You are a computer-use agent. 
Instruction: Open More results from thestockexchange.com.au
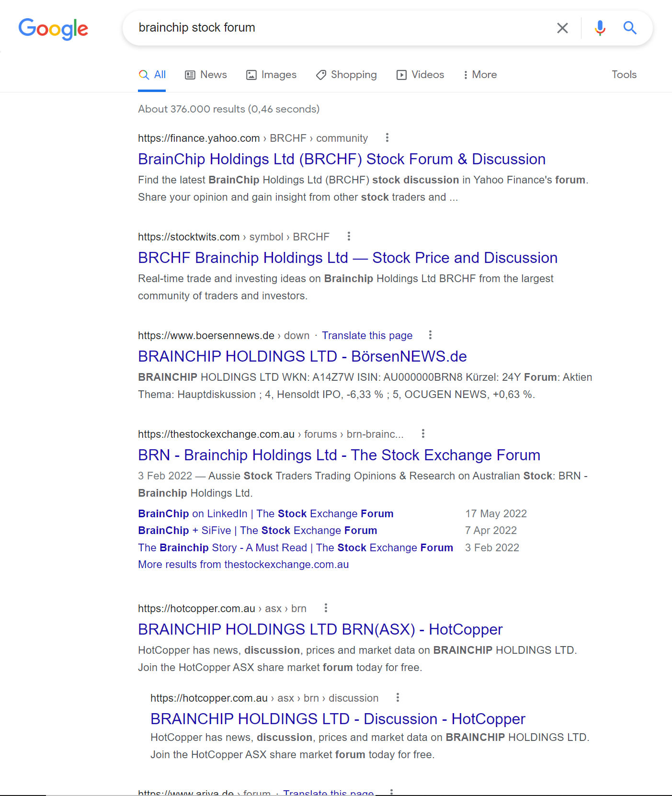click(x=243, y=564)
